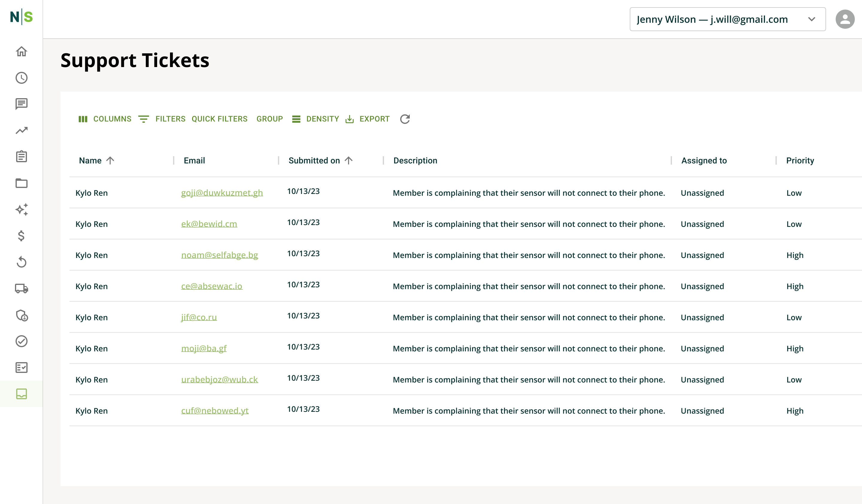Open email link jif@co.ru
862x504 pixels.
(x=199, y=317)
